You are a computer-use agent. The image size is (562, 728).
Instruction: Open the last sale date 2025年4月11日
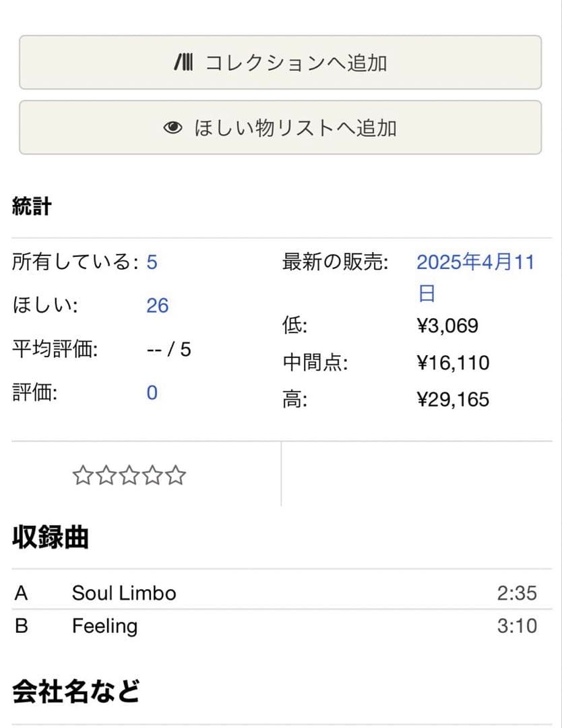(474, 262)
